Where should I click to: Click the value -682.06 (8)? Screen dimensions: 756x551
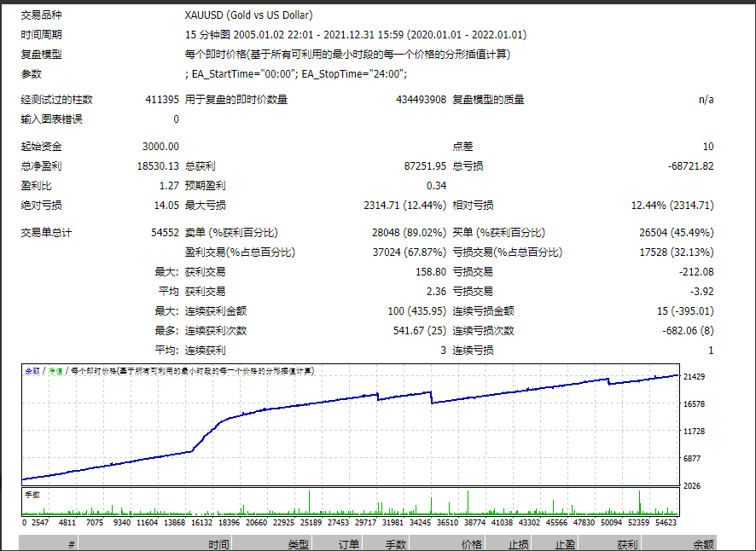688,331
